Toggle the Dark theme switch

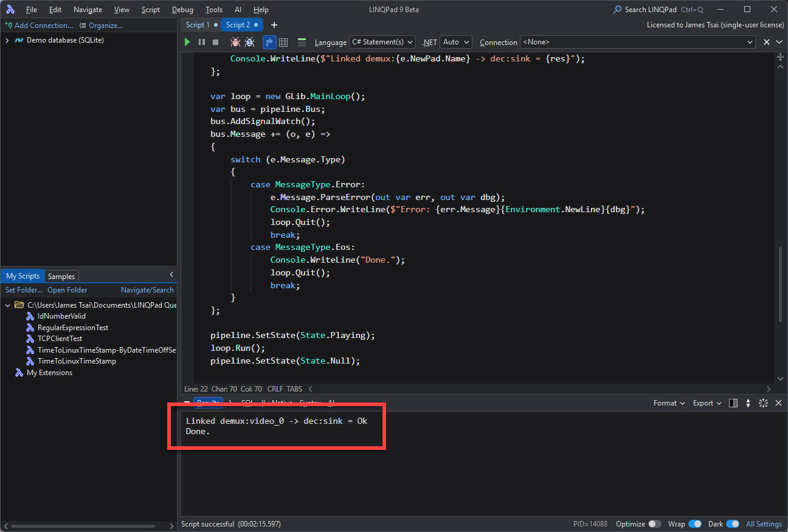(733, 524)
